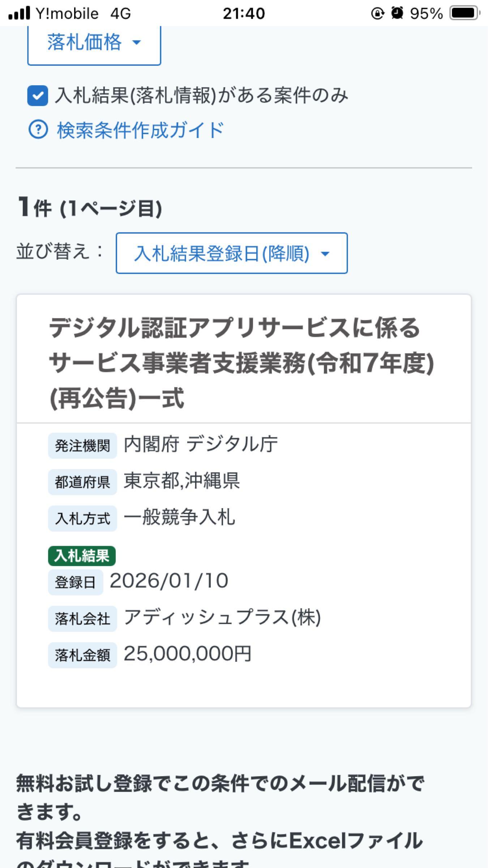Tap the battery indicator in status bar
Screen dimensions: 488x868
click(464, 13)
